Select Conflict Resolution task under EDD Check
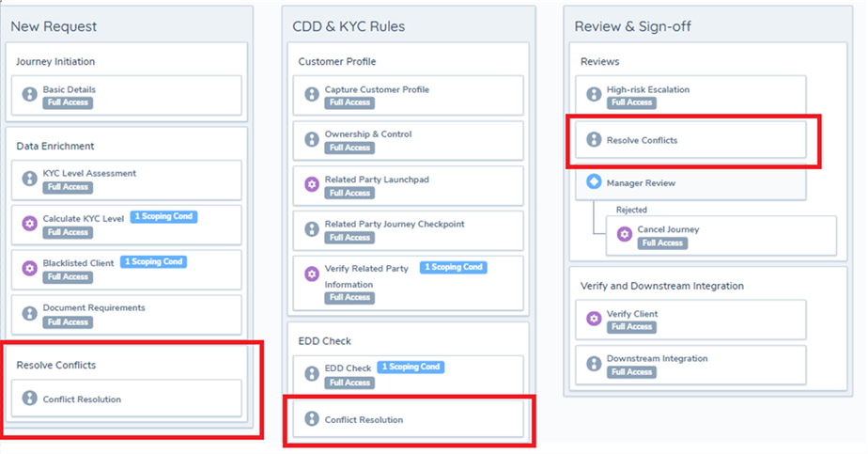The image size is (868, 454). coord(364,420)
